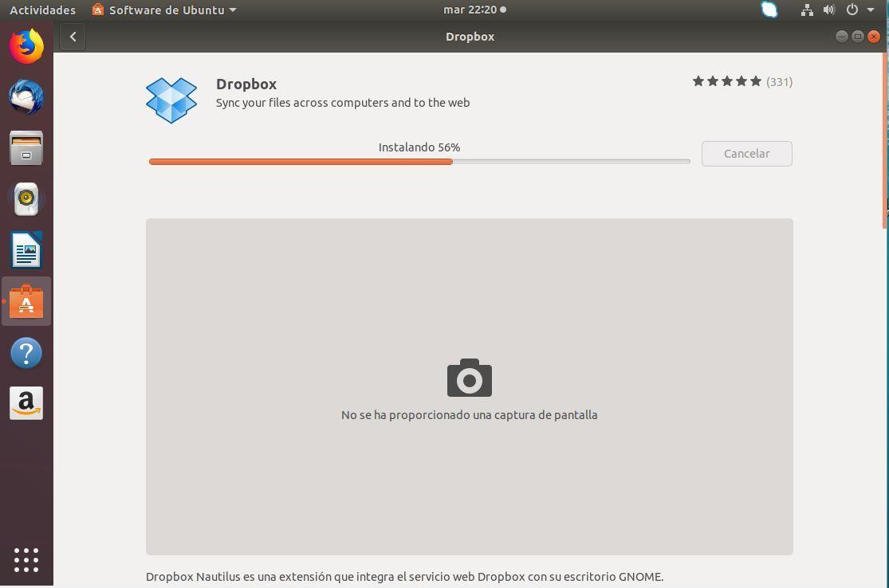Launch Firefox from the dock
889x588 pixels.
[26, 45]
